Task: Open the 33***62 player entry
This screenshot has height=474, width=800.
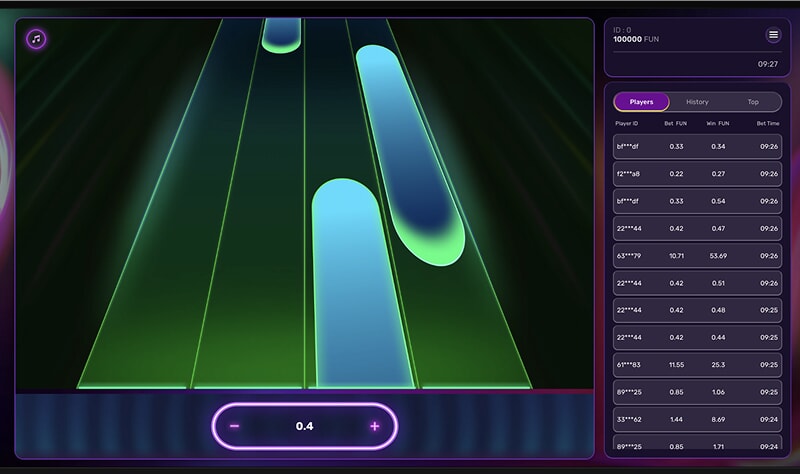Action: point(697,420)
